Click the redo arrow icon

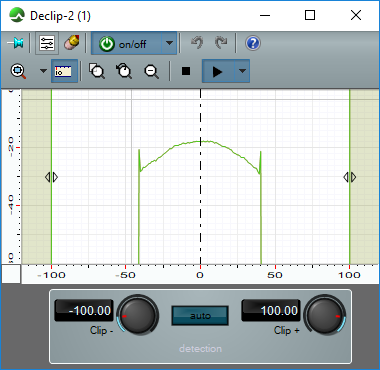[221, 43]
